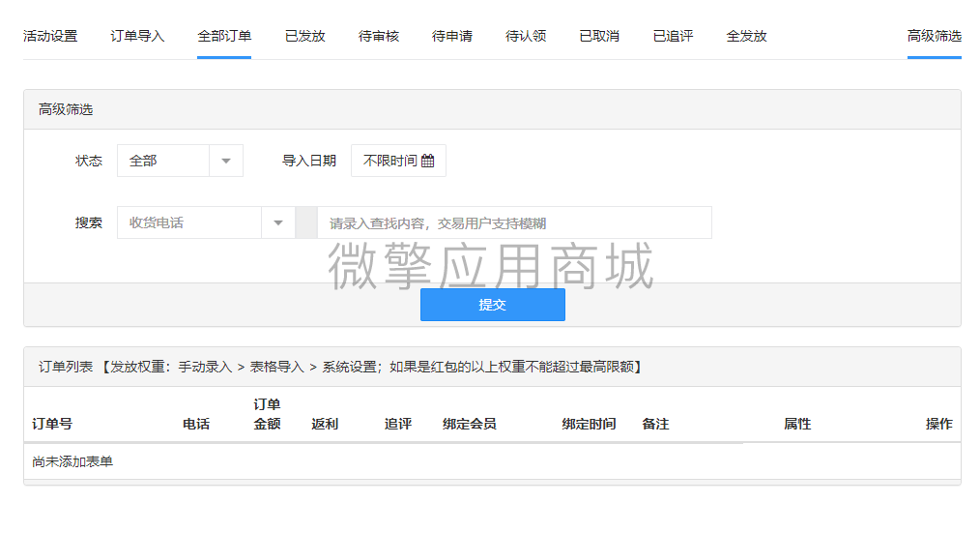Click the 绑定会员 column header

click(470, 424)
